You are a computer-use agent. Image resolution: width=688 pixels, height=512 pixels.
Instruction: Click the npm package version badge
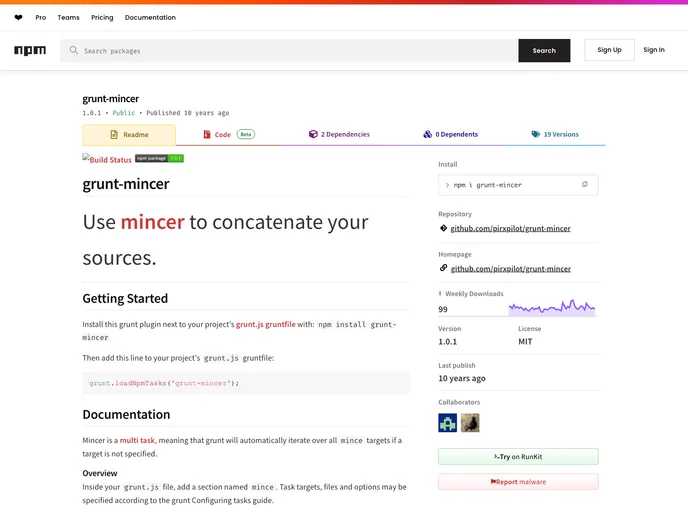(x=159, y=158)
